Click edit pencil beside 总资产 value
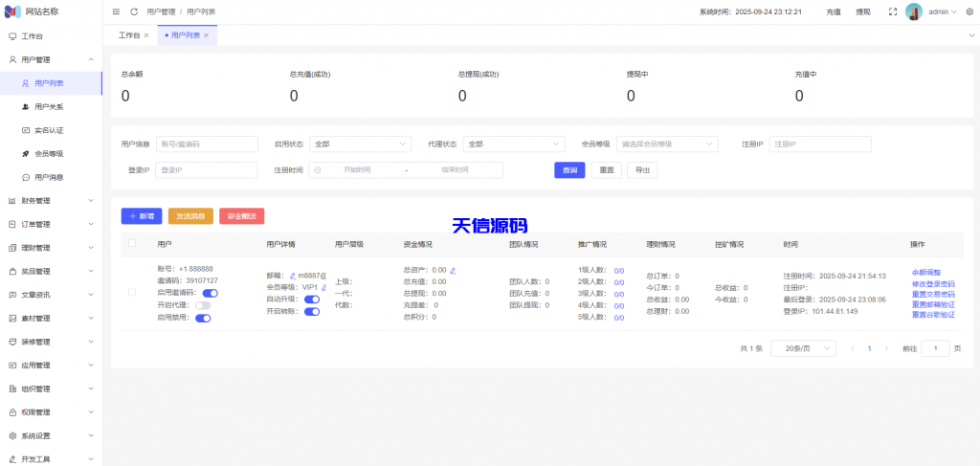The width and height of the screenshot is (980, 466). click(453, 270)
